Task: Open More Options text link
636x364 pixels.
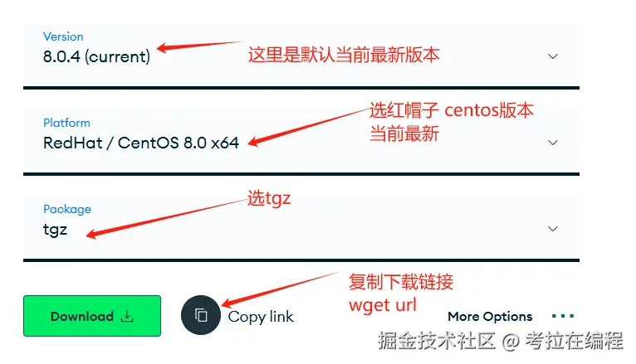Action: [x=490, y=316]
